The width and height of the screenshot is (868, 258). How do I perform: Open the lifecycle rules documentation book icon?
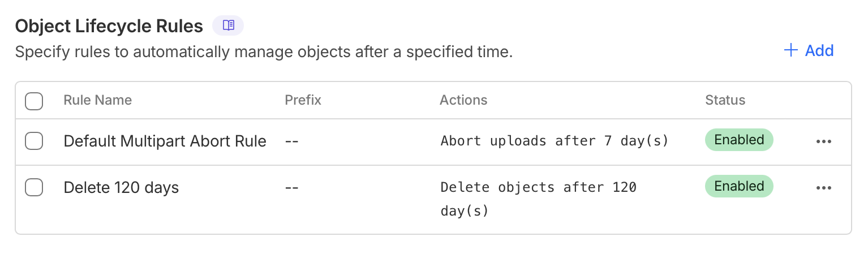click(228, 25)
